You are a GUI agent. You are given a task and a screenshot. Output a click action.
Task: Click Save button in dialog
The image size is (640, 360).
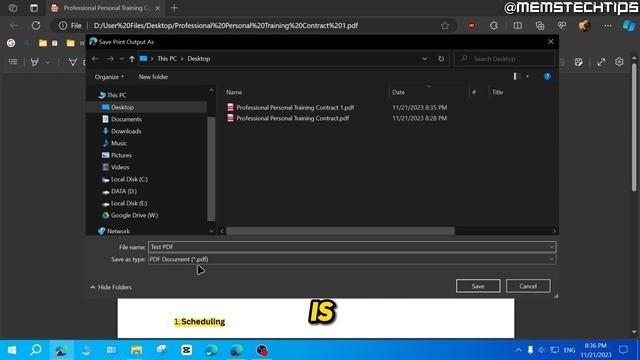tap(478, 286)
